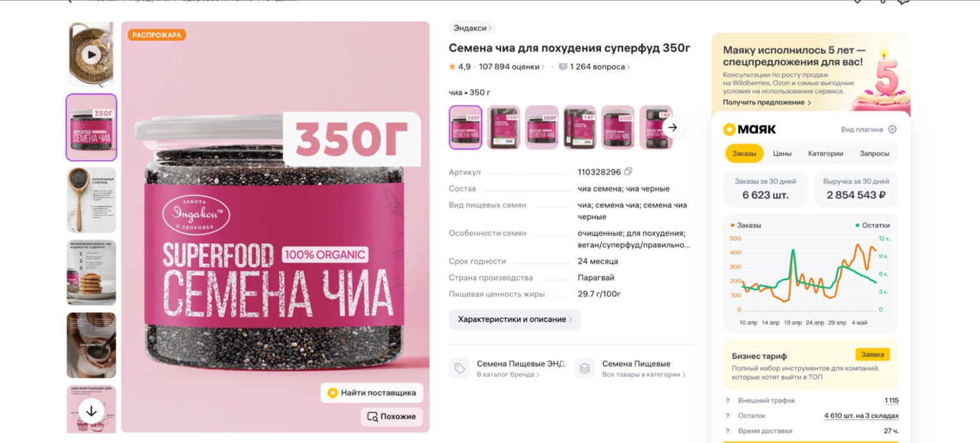Viewport: 980px width, 443px height.
Task: Play the product video thumbnail
Action: click(91, 55)
